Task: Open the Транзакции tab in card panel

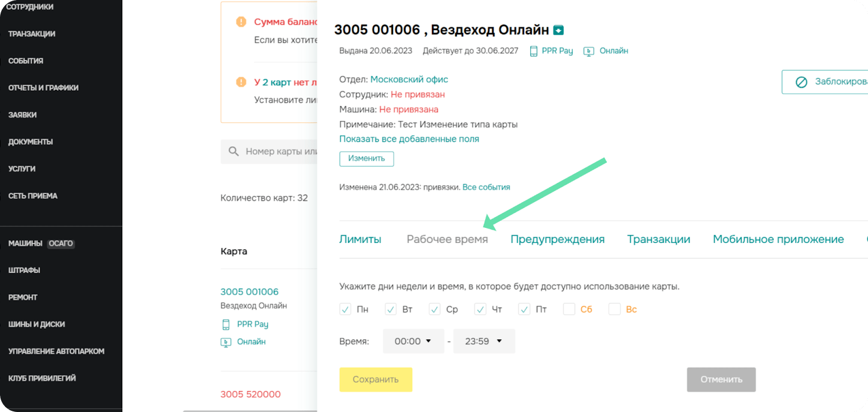Action: (x=658, y=239)
